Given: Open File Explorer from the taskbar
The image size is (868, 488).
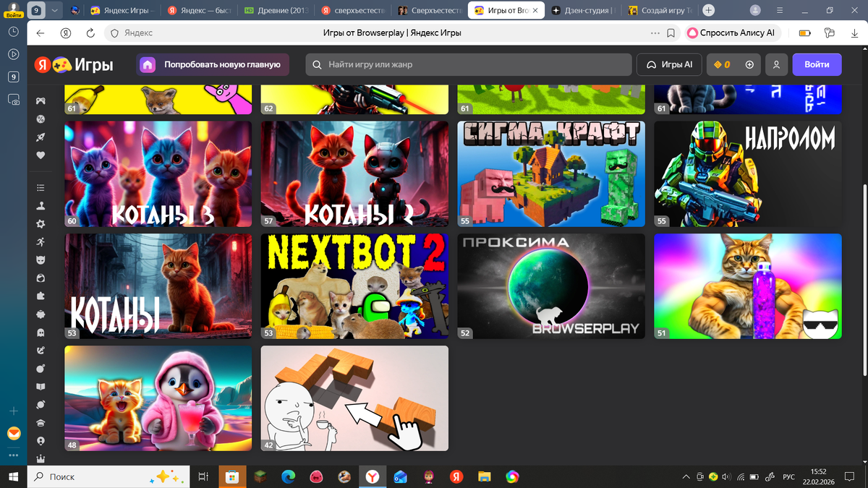Looking at the screenshot, I should [x=485, y=476].
